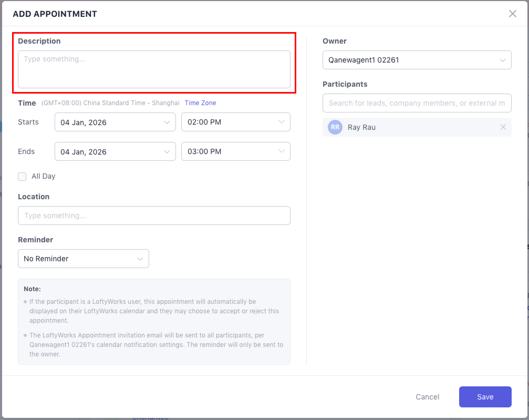Image resolution: width=529 pixels, height=420 pixels.
Task: Click the All Day label text
Action: pos(43,176)
